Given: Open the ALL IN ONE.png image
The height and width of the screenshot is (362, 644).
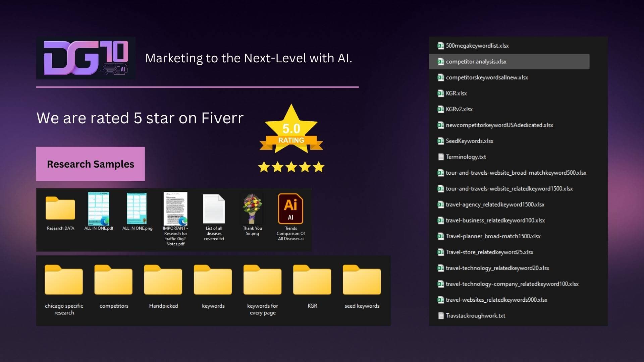Looking at the screenshot, I should tap(137, 208).
